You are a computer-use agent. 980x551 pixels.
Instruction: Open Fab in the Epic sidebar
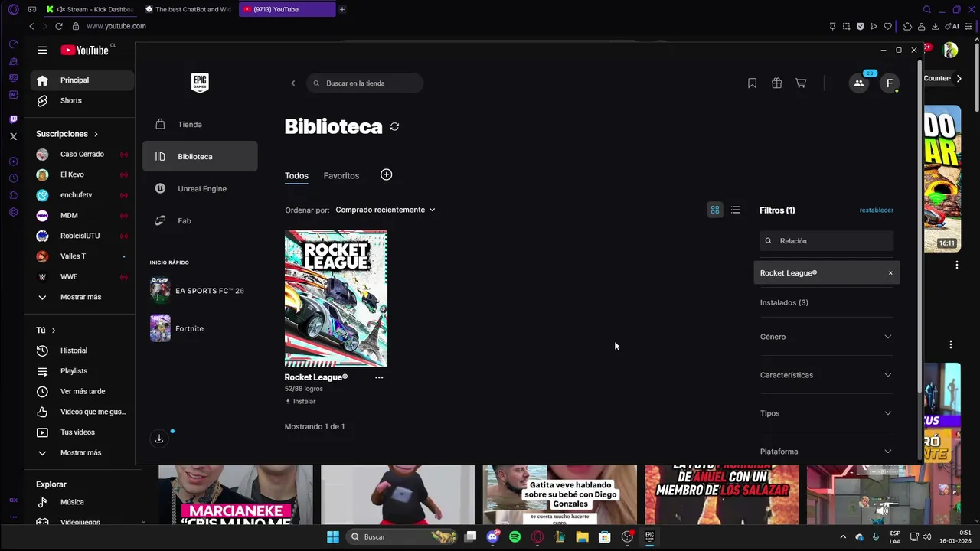[x=200, y=220]
